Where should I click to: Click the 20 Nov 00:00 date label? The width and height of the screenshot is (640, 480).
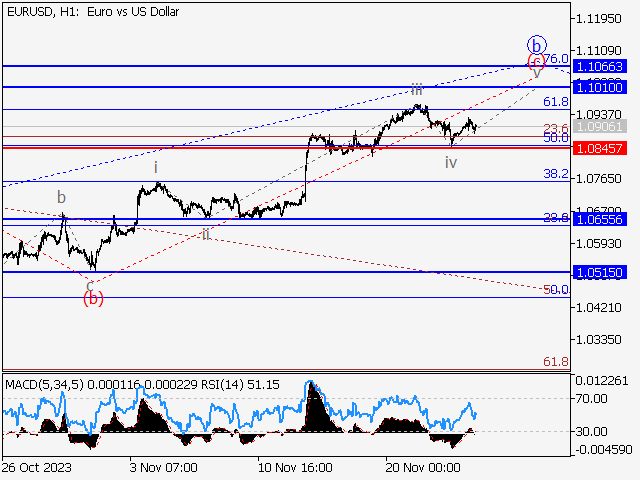coord(423,467)
